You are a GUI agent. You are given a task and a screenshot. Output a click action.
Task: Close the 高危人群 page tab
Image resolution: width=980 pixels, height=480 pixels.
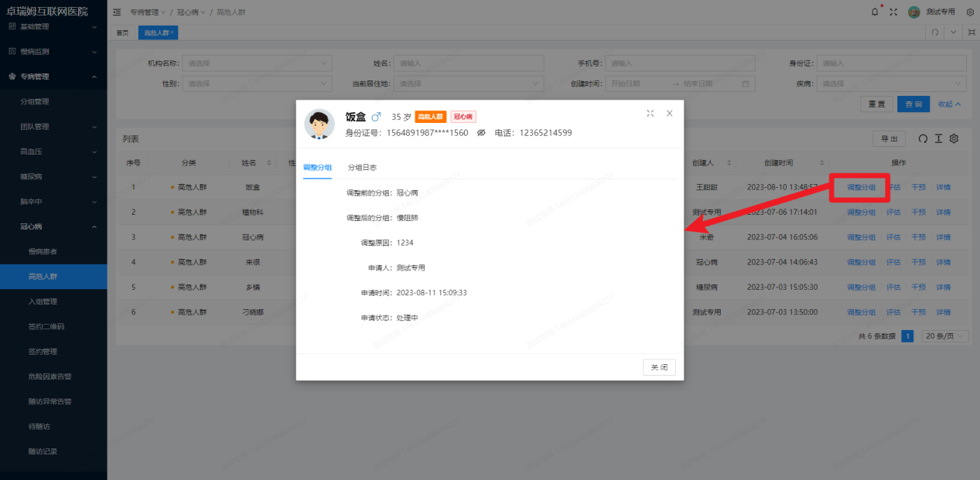tap(173, 32)
